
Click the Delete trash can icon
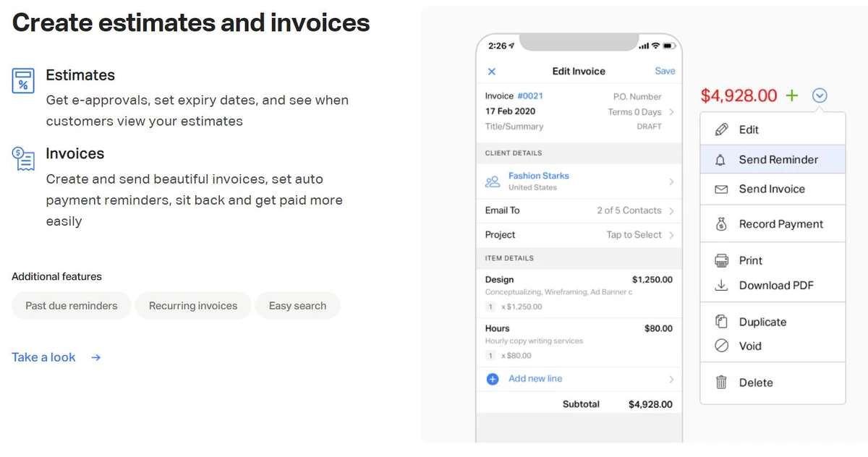[x=721, y=383]
